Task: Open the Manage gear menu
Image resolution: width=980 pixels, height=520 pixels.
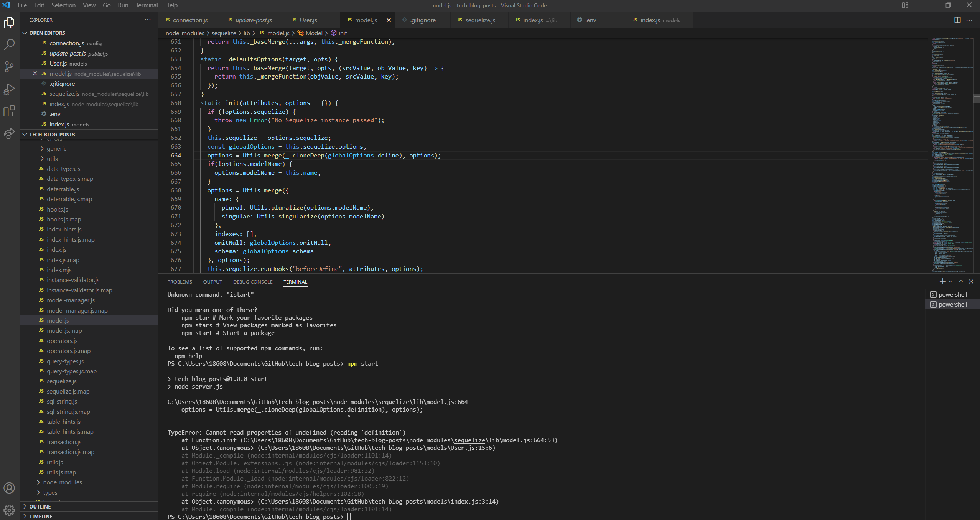Action: click(x=9, y=510)
